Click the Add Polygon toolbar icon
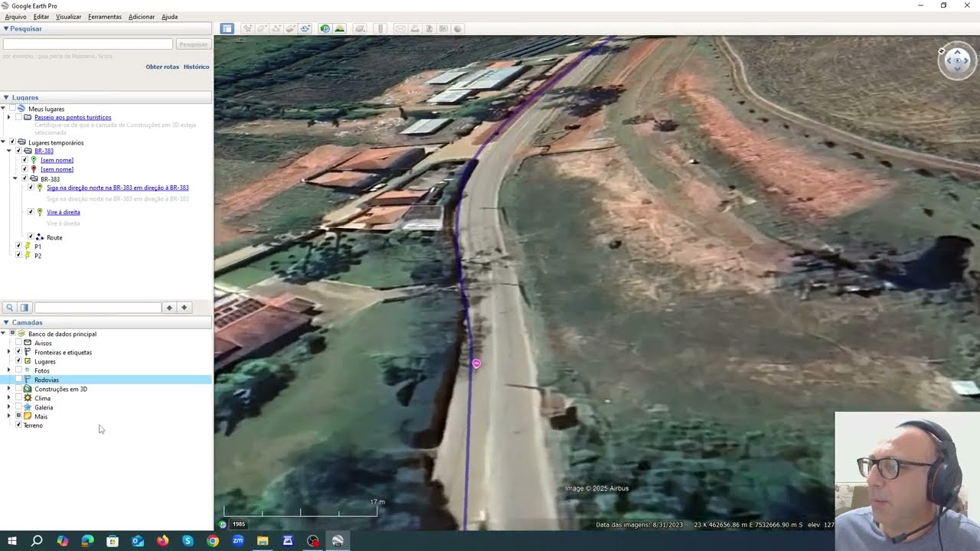The height and width of the screenshot is (551, 980). pyautogui.click(x=262, y=28)
